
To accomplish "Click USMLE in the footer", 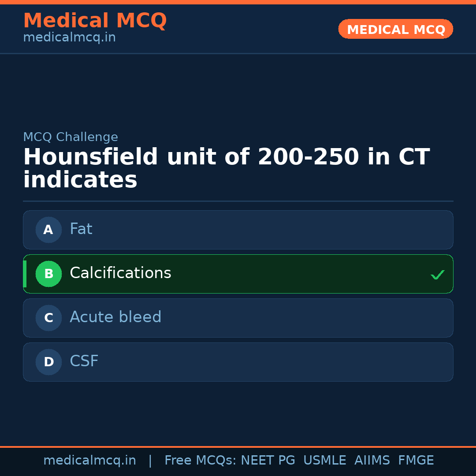I will tap(324, 461).
